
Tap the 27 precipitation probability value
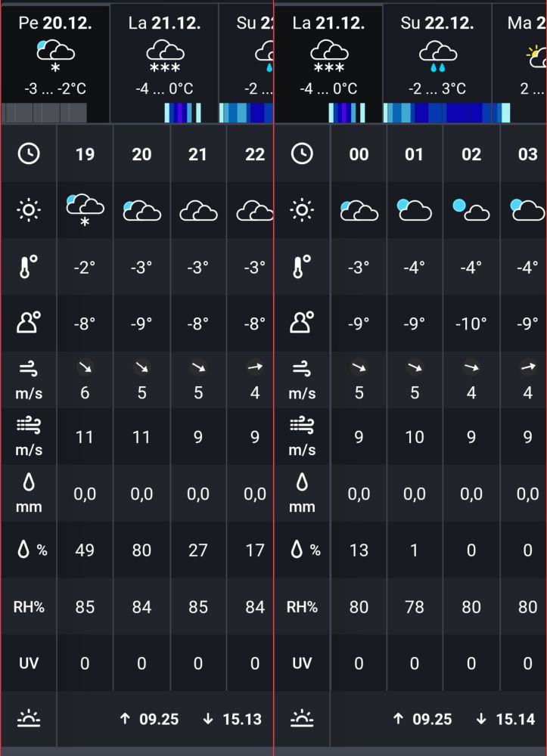pos(198,550)
